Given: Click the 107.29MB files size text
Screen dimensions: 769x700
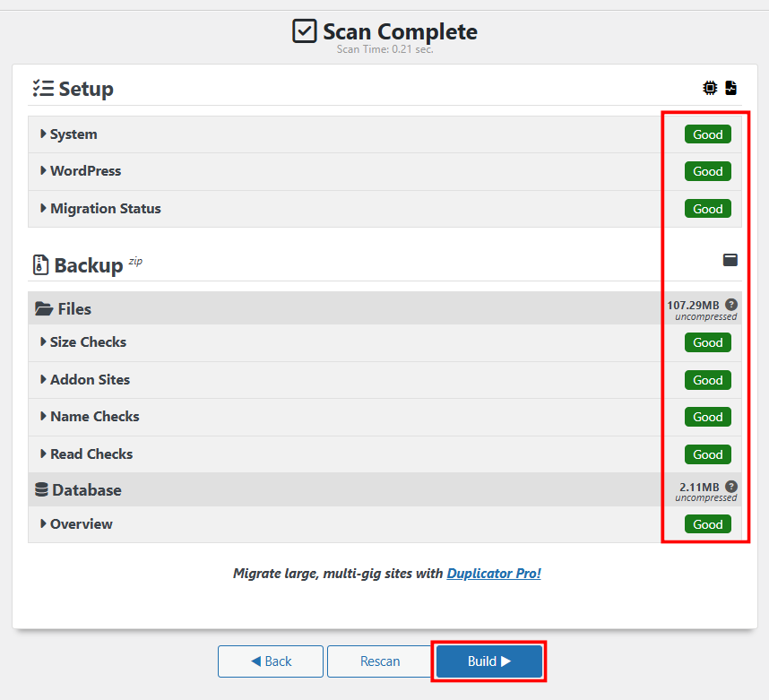Looking at the screenshot, I should 693,305.
